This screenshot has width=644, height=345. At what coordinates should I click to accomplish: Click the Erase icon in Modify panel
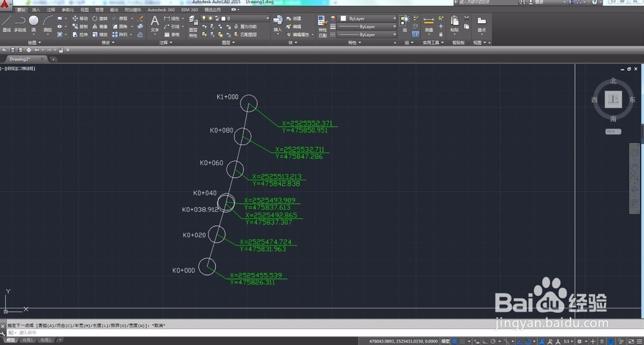[140, 19]
